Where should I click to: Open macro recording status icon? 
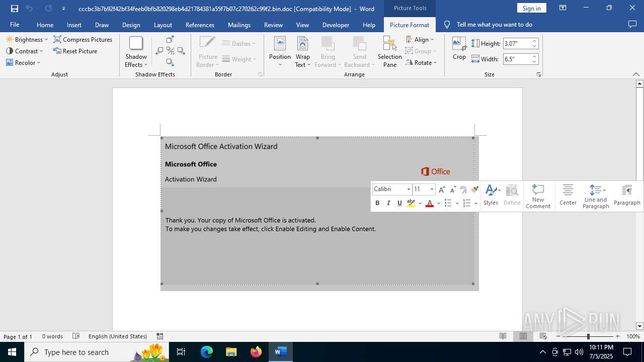point(159,336)
